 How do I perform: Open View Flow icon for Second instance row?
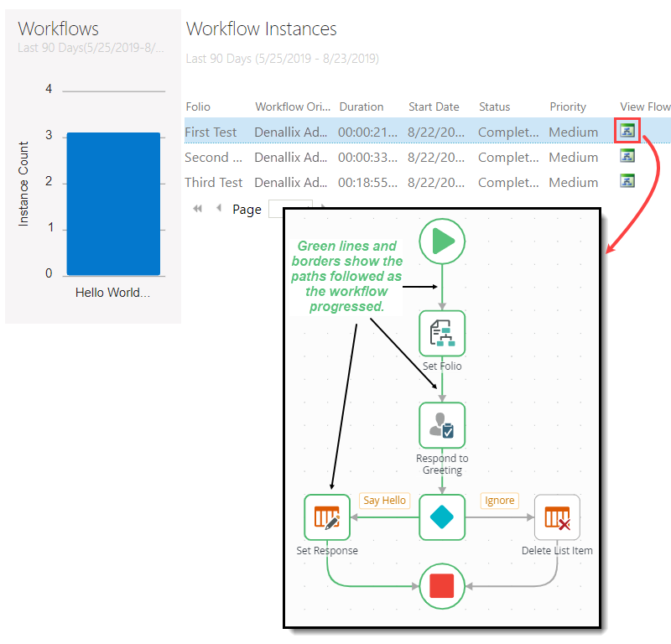(x=627, y=156)
